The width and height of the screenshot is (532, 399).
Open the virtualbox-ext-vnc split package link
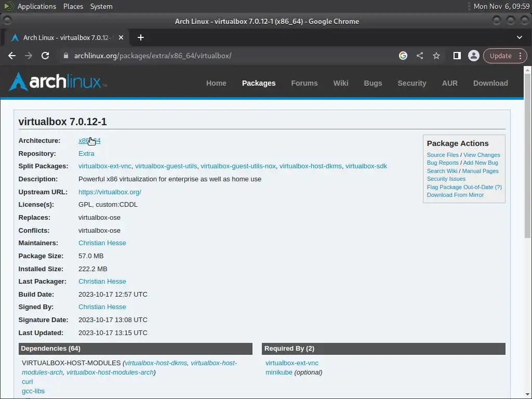pyautogui.click(x=104, y=166)
